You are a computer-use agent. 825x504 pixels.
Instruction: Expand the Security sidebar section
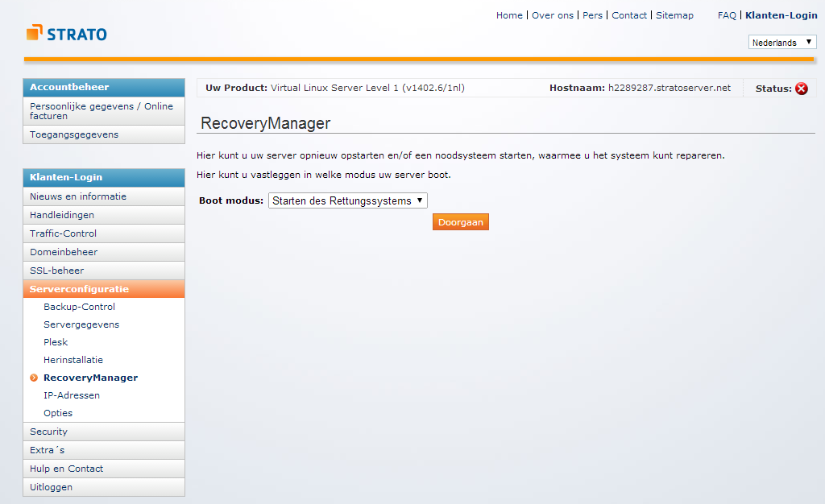coord(48,432)
